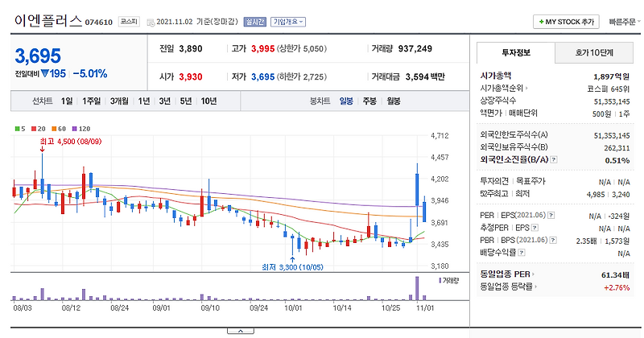Click the stock name 이엔플러스
This screenshot has width=644, height=338.
[x=47, y=21]
